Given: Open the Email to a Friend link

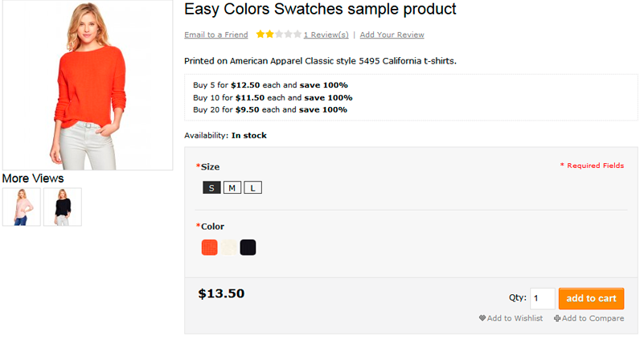Looking at the screenshot, I should (x=216, y=35).
